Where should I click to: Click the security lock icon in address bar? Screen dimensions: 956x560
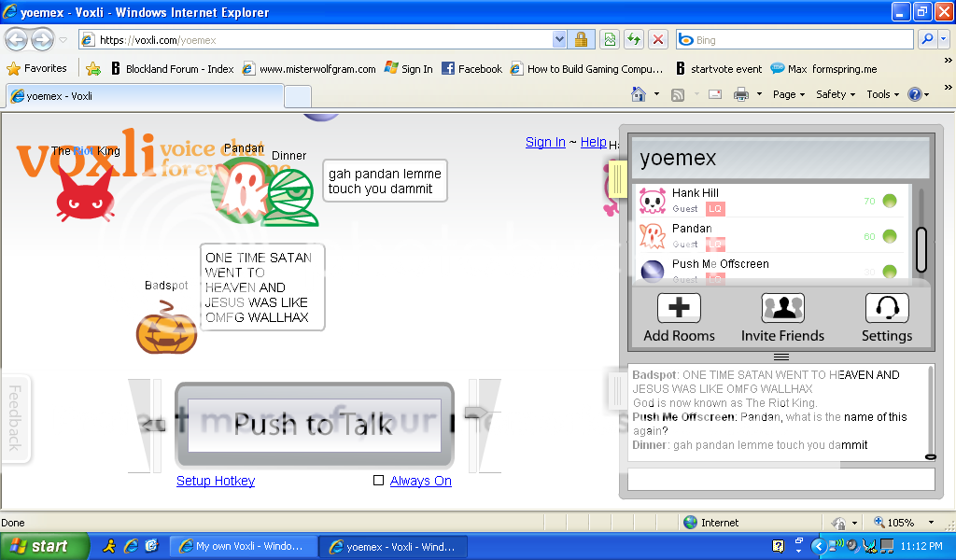coord(581,39)
